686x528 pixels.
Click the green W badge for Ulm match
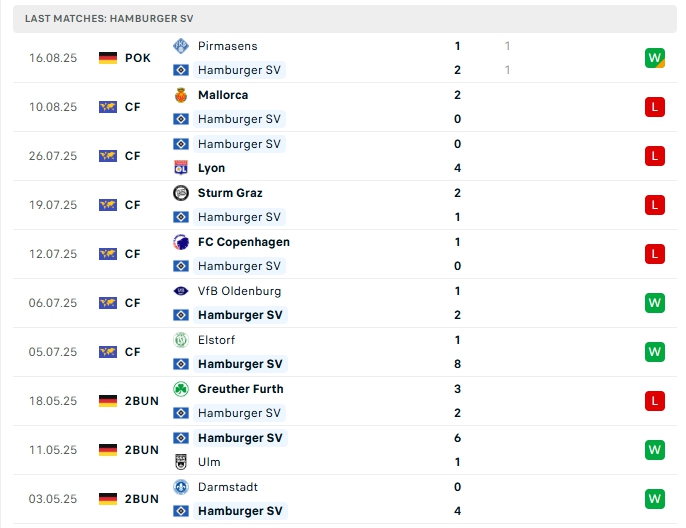point(655,450)
